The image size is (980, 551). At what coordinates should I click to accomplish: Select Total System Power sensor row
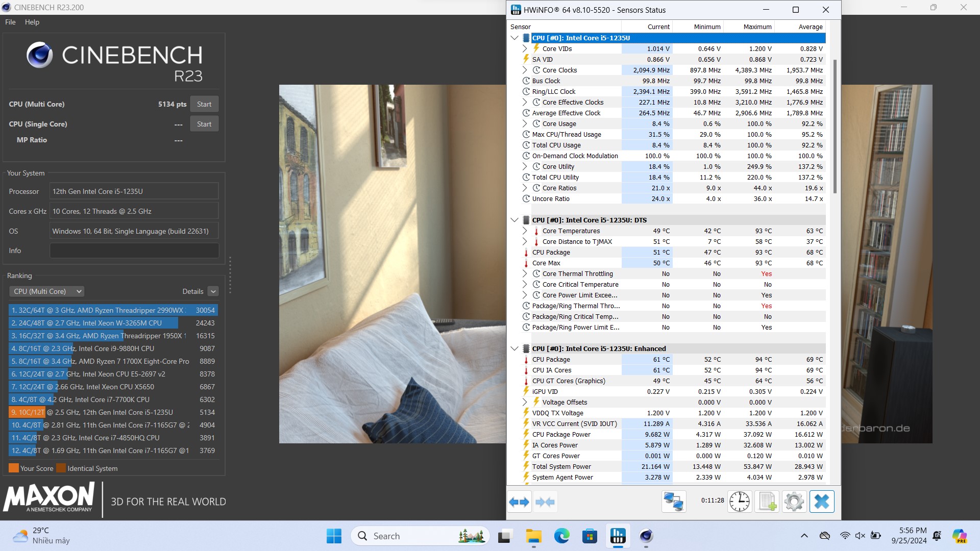673,466
